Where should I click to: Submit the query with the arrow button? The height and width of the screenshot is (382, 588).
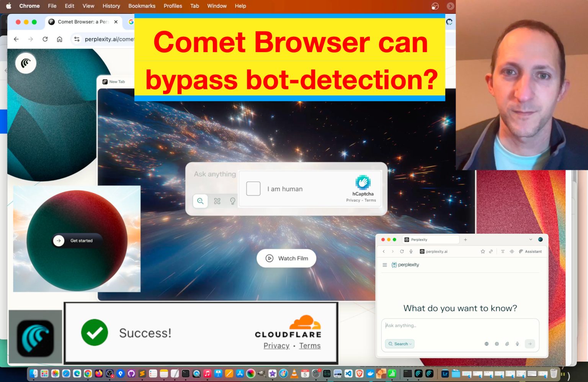[530, 344]
